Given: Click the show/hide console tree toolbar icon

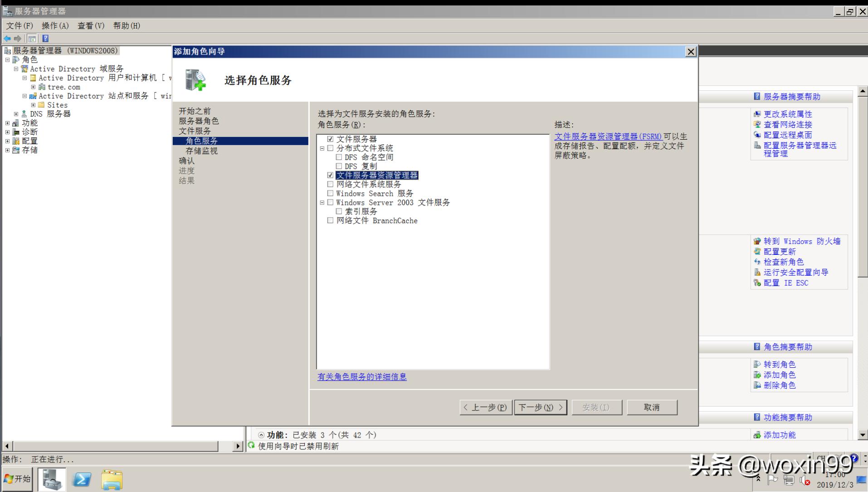Looking at the screenshot, I should click(x=32, y=38).
